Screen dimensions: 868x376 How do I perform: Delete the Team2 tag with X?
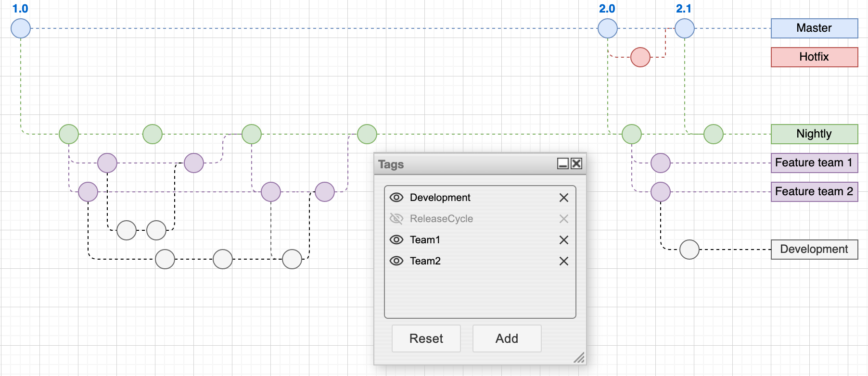[x=564, y=261]
